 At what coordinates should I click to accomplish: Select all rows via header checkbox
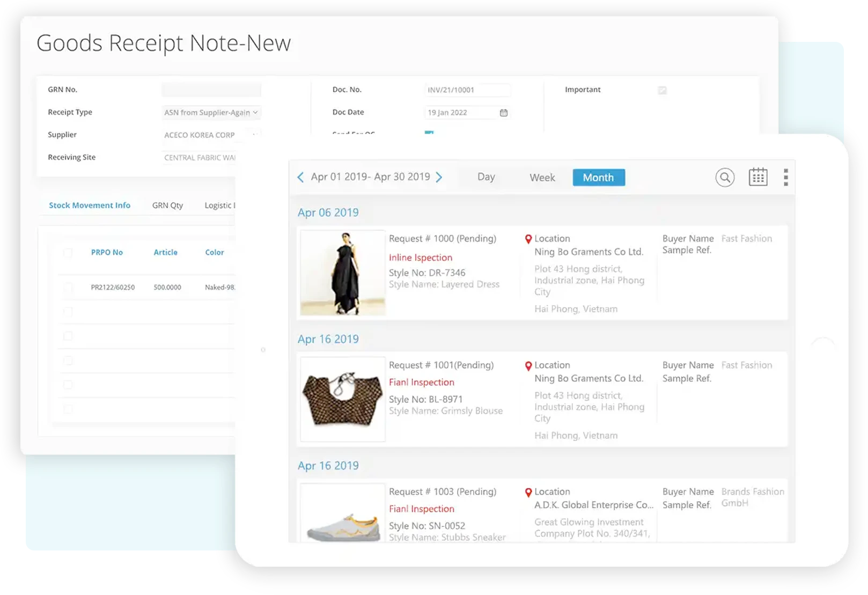point(68,252)
